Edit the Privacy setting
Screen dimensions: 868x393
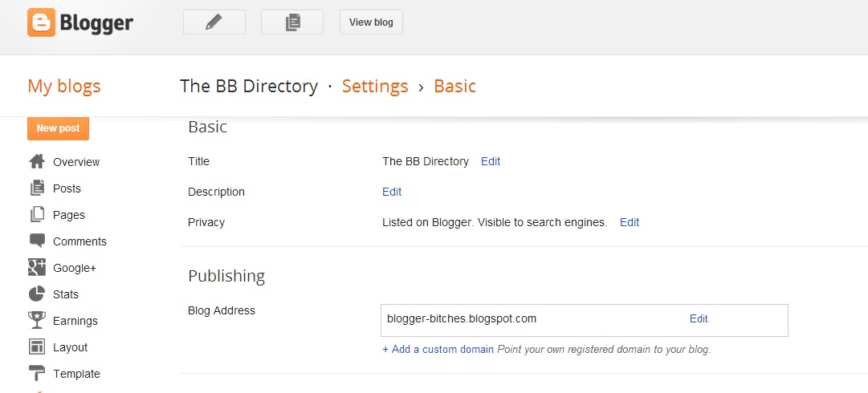tap(630, 222)
